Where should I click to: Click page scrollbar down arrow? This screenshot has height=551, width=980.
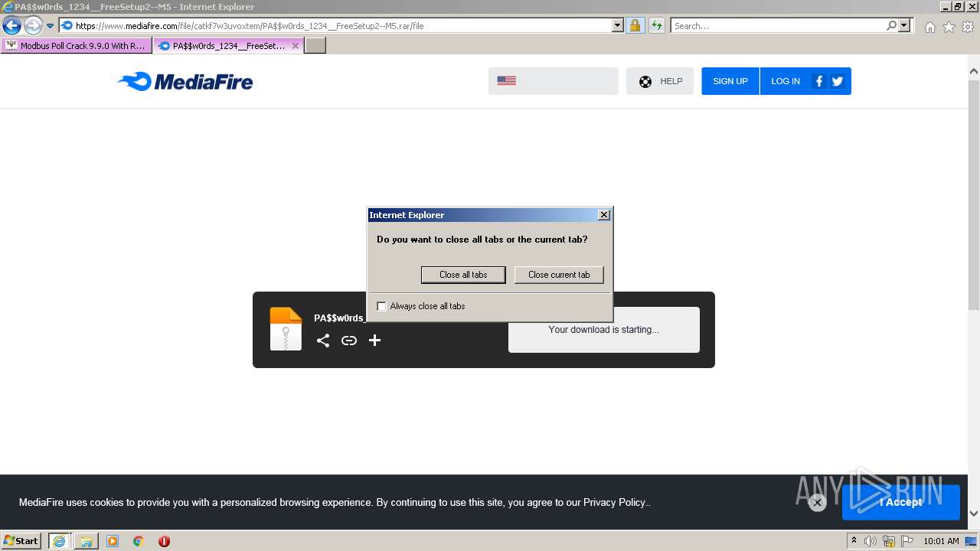(x=974, y=514)
